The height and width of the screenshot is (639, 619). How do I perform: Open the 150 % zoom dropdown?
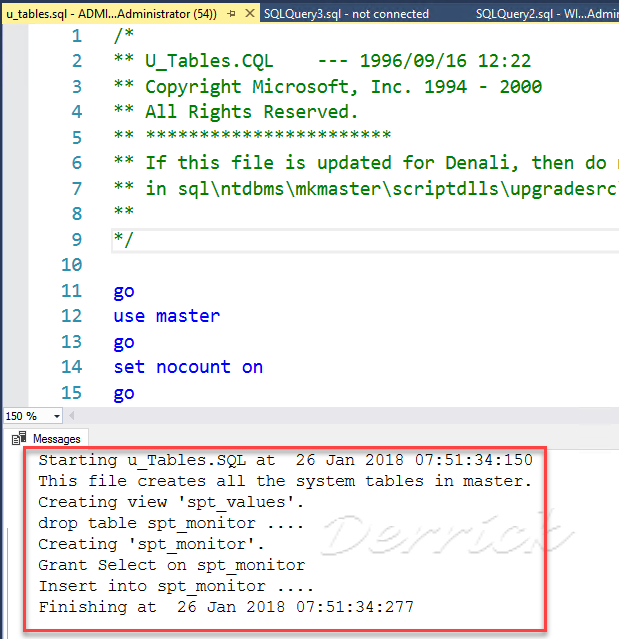(x=57, y=416)
